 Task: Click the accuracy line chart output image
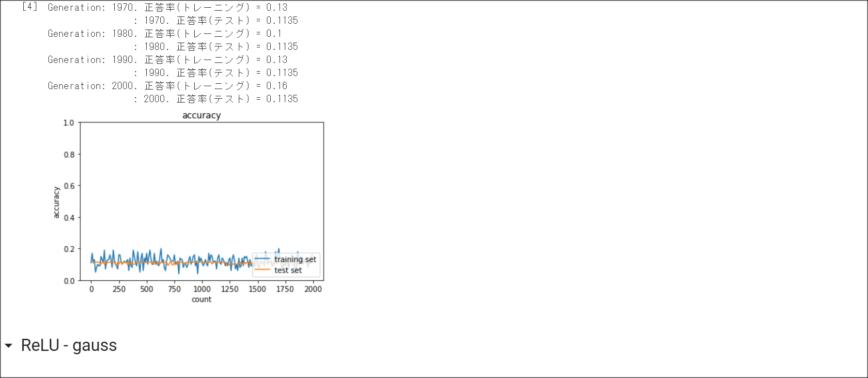[188, 207]
